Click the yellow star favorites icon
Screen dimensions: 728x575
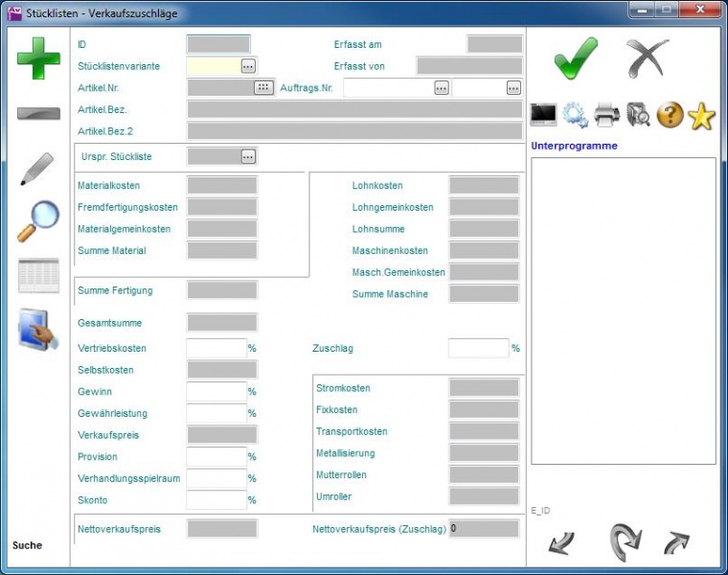tap(701, 115)
